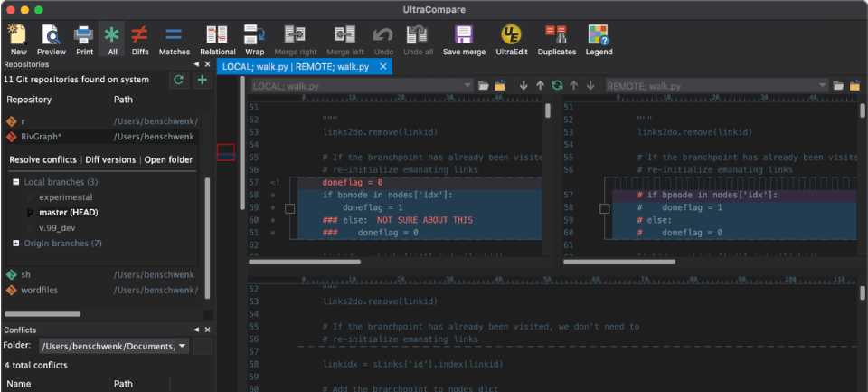Select the master (HEAD) branch
Screen dimensions: 868x392
click(x=69, y=213)
